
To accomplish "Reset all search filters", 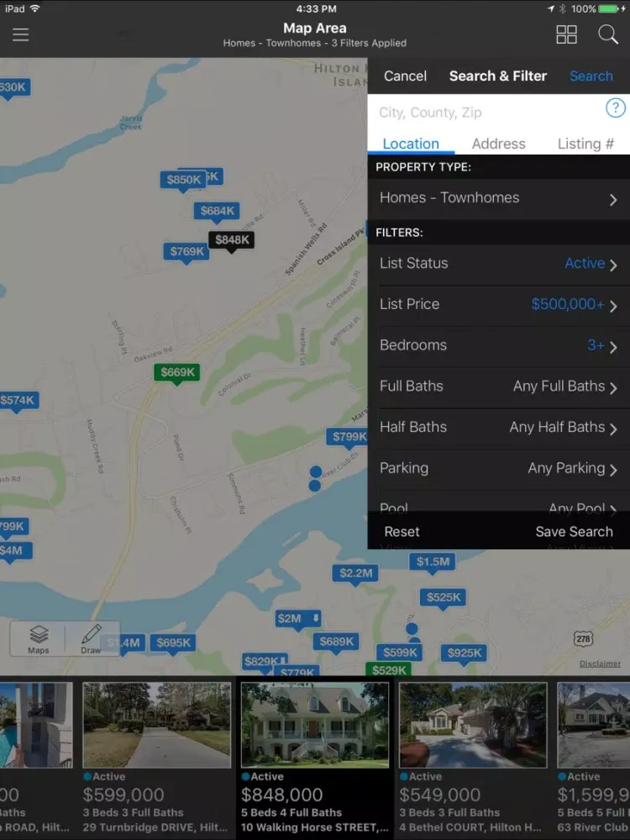I will point(402,532).
